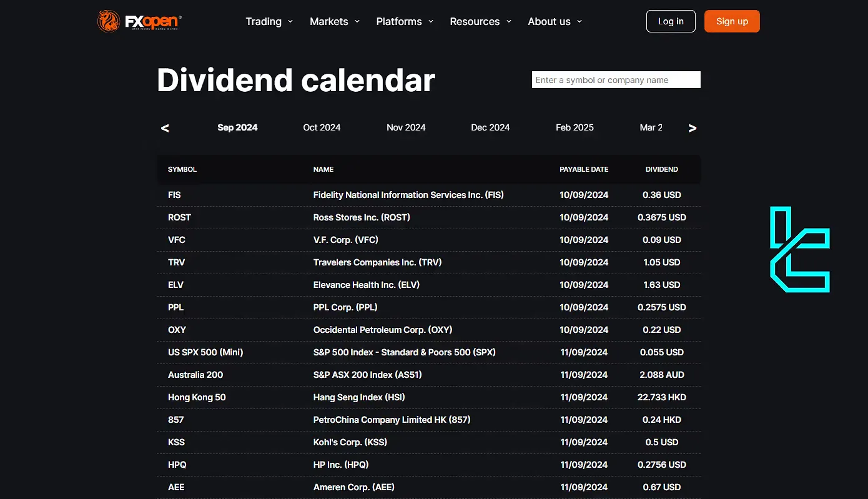
Task: Click PPL Corp. (PPL) name
Action: point(345,307)
